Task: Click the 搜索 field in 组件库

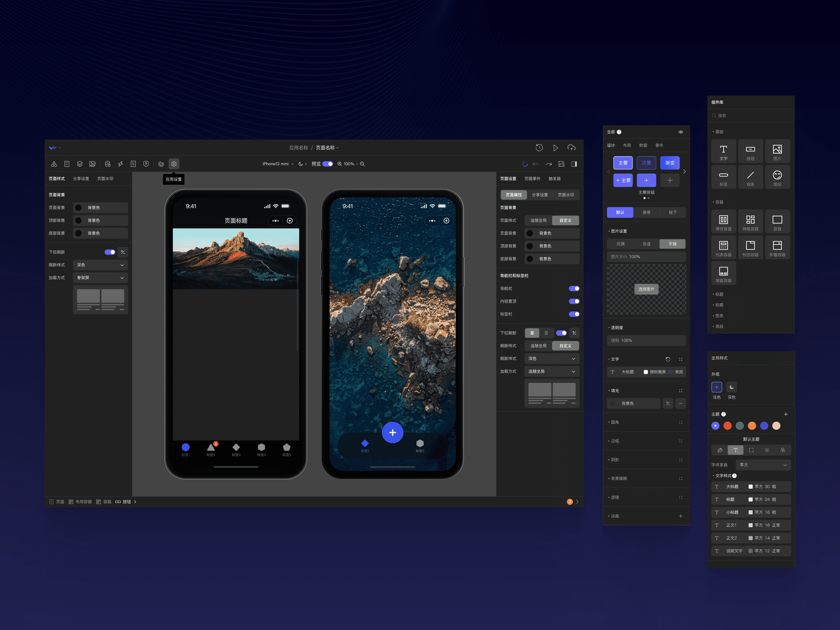Action: (x=751, y=116)
